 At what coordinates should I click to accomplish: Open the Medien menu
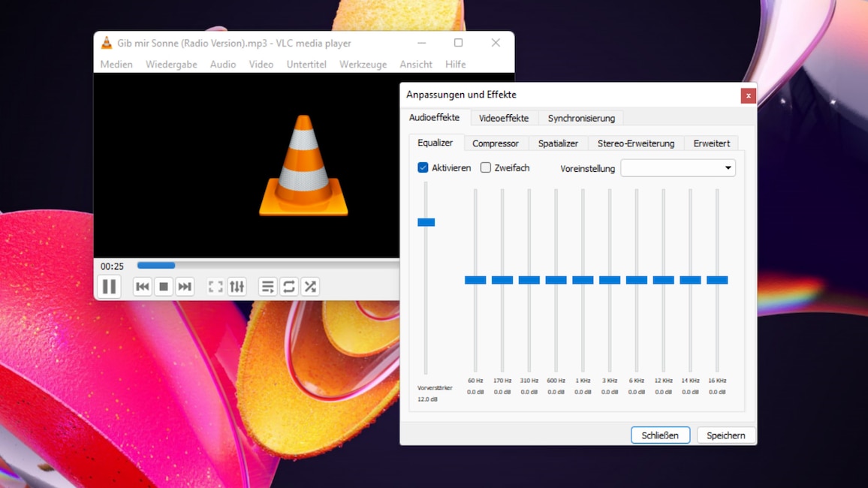116,64
